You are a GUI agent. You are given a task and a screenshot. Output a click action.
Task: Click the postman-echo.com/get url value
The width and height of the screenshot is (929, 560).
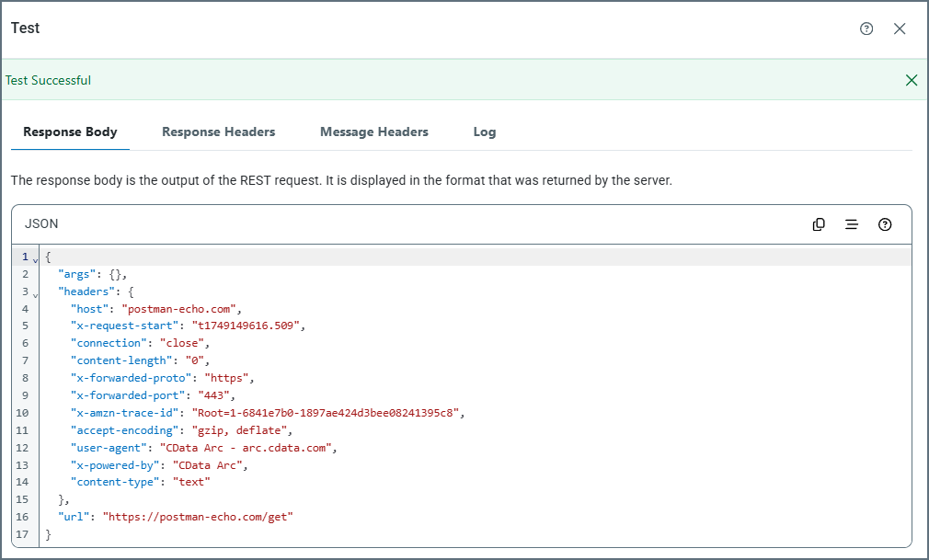click(x=197, y=517)
